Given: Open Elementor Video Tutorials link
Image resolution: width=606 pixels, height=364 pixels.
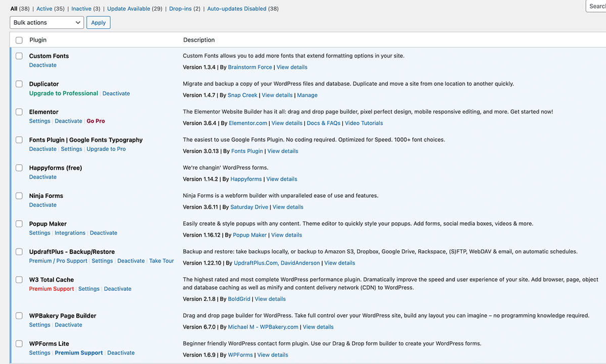Looking at the screenshot, I should tap(364, 123).
